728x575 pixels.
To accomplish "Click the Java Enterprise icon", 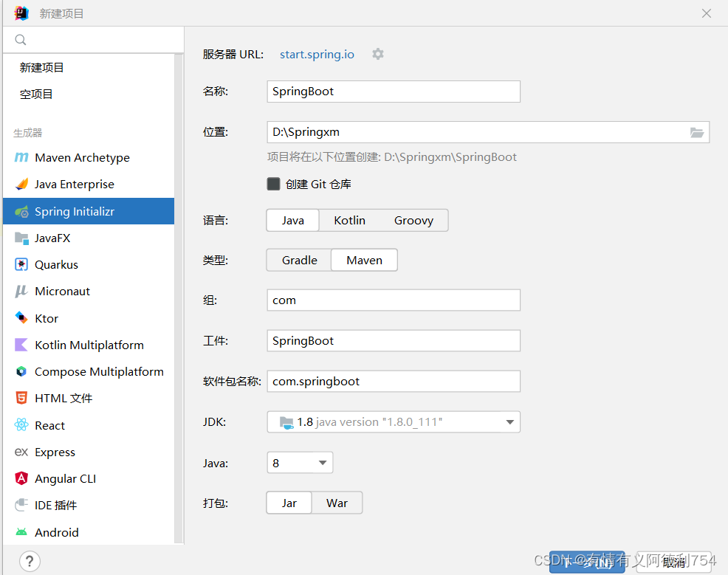I will coord(21,185).
